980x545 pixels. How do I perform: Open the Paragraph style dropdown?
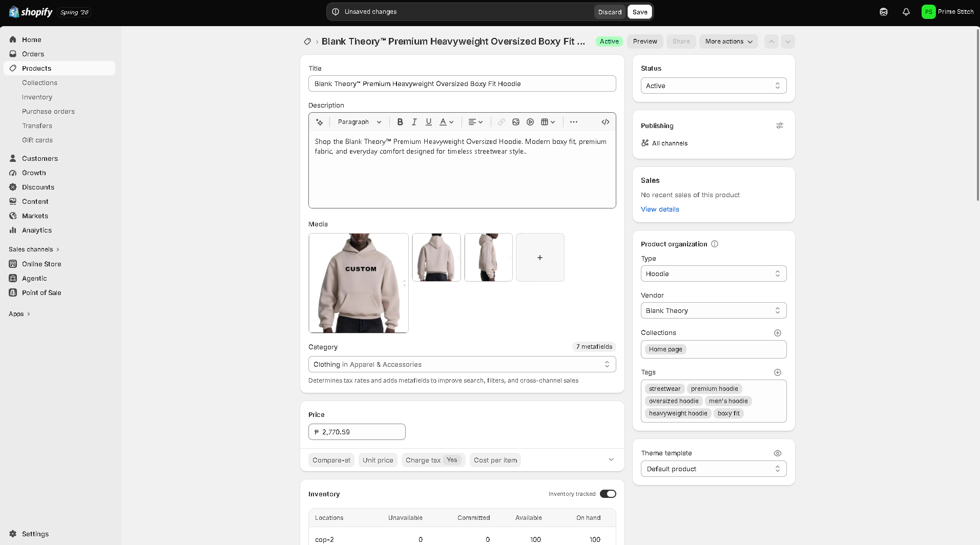click(360, 122)
